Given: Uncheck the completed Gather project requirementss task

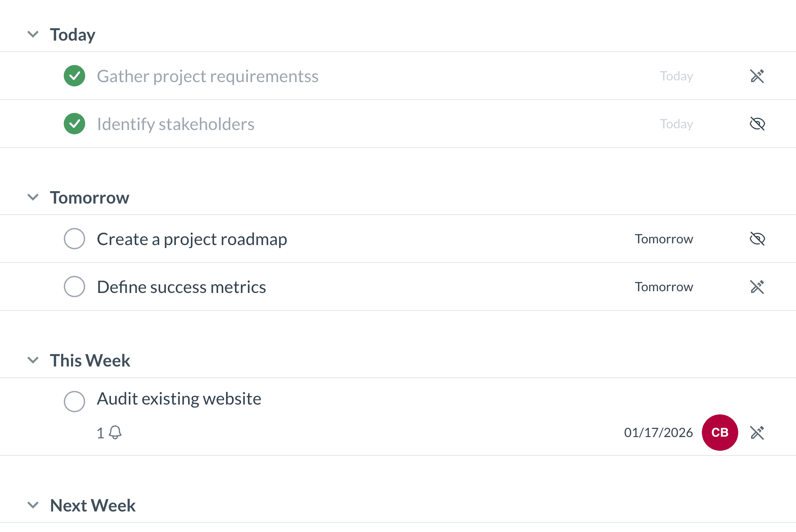Looking at the screenshot, I should [x=74, y=76].
